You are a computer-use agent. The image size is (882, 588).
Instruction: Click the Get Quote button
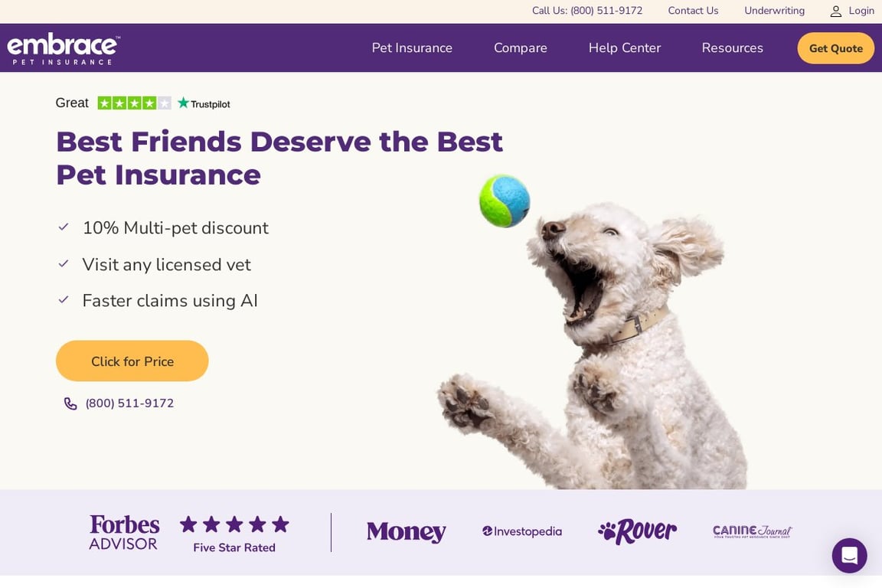pyautogui.click(x=835, y=47)
